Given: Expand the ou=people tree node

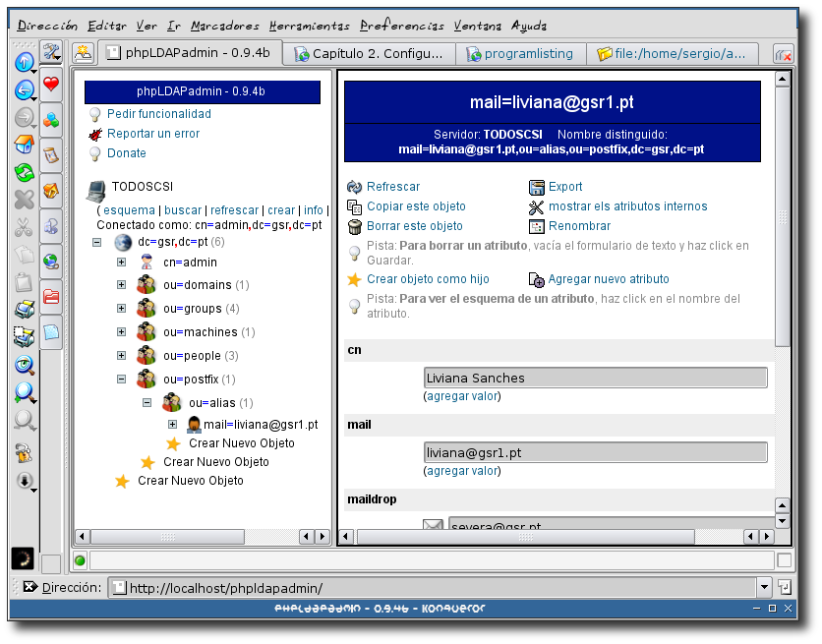Looking at the screenshot, I should (x=121, y=356).
